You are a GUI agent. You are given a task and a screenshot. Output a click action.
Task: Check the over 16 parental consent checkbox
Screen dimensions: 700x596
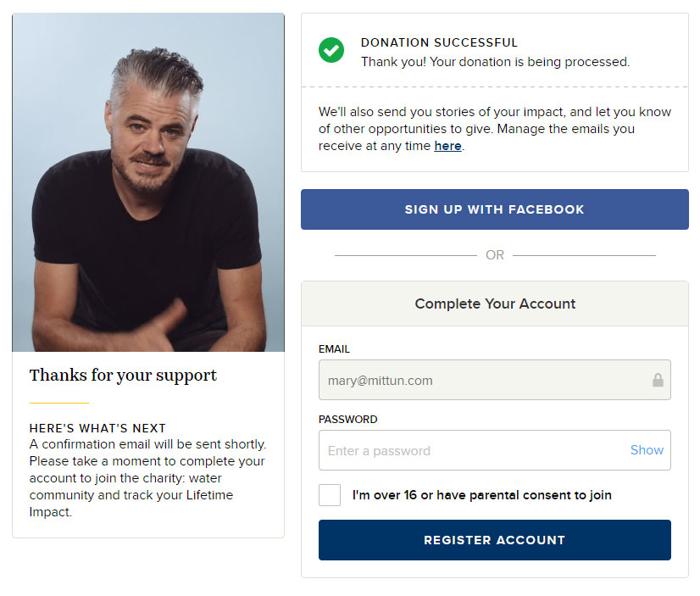pos(330,495)
